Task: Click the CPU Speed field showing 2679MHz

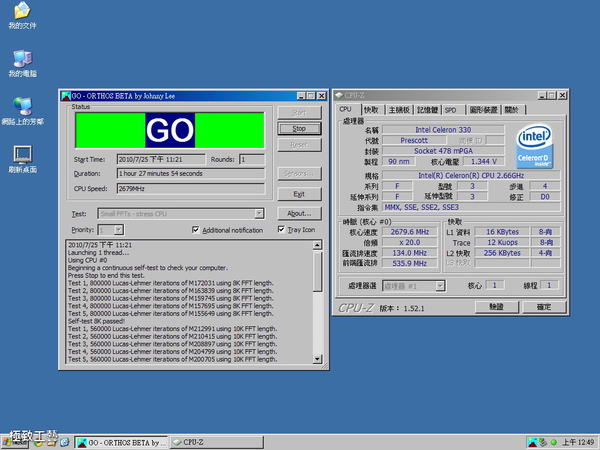Action: 191,188
